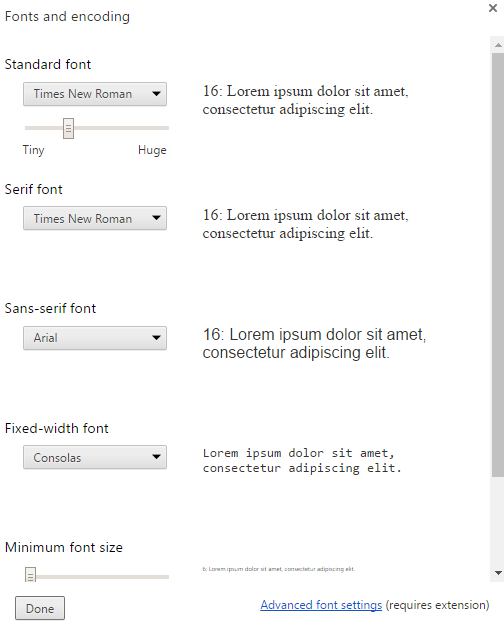Click the vertical scrollbar thumb
The height and width of the screenshot is (626, 504).
pos(498,265)
